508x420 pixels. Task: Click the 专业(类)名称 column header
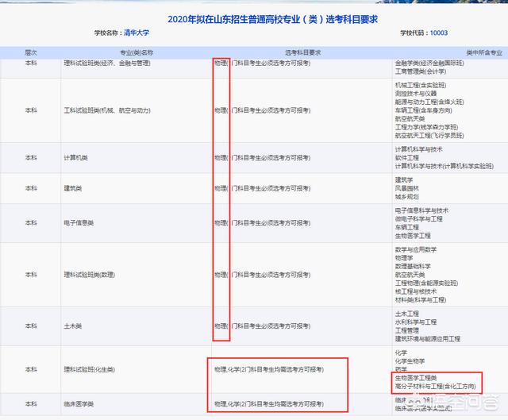click(137, 52)
